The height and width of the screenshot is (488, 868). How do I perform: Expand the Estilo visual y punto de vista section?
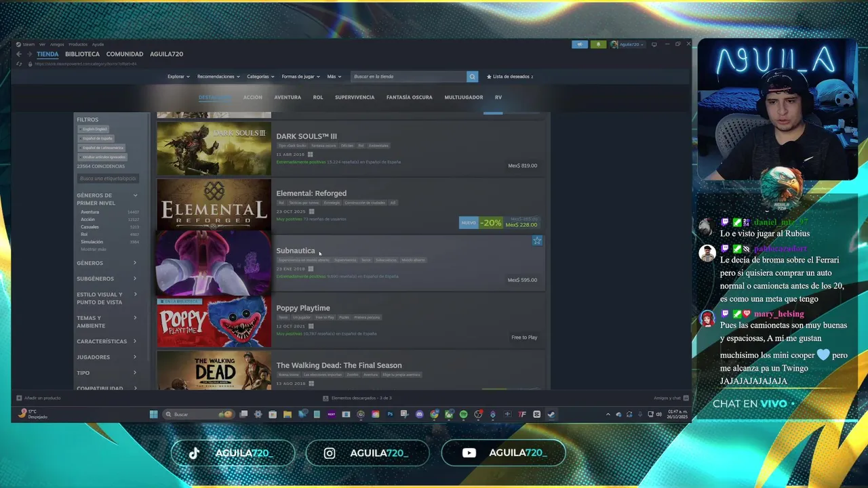click(x=108, y=298)
